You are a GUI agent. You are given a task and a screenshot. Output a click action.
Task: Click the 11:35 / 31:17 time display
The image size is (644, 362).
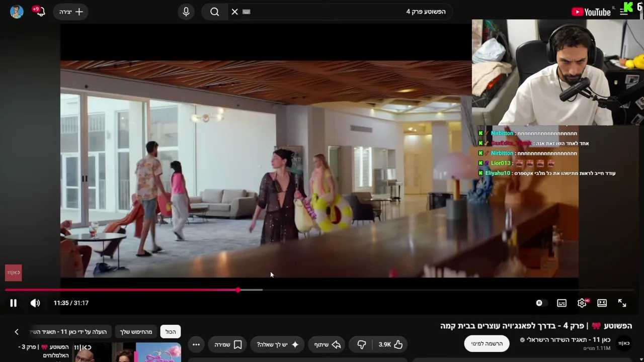(x=71, y=303)
